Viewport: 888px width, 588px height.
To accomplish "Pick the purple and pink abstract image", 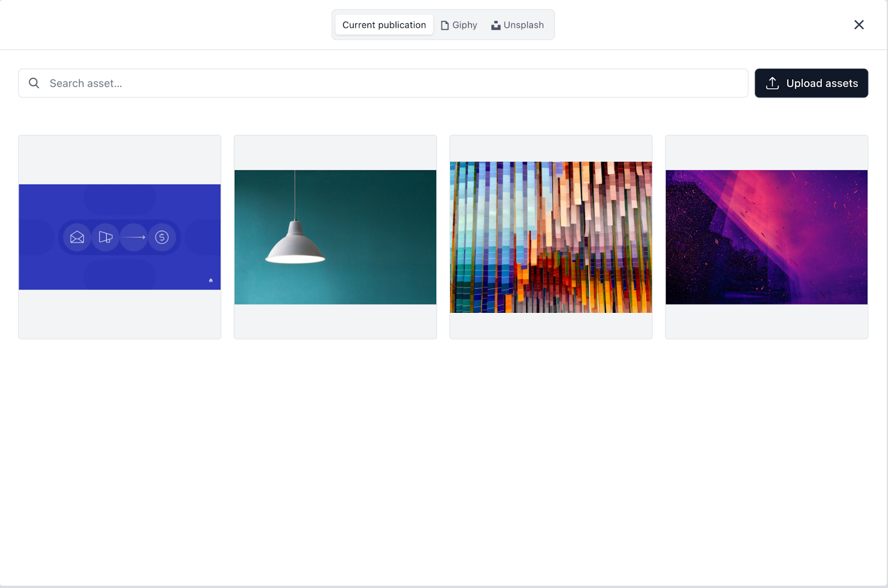I will [766, 237].
